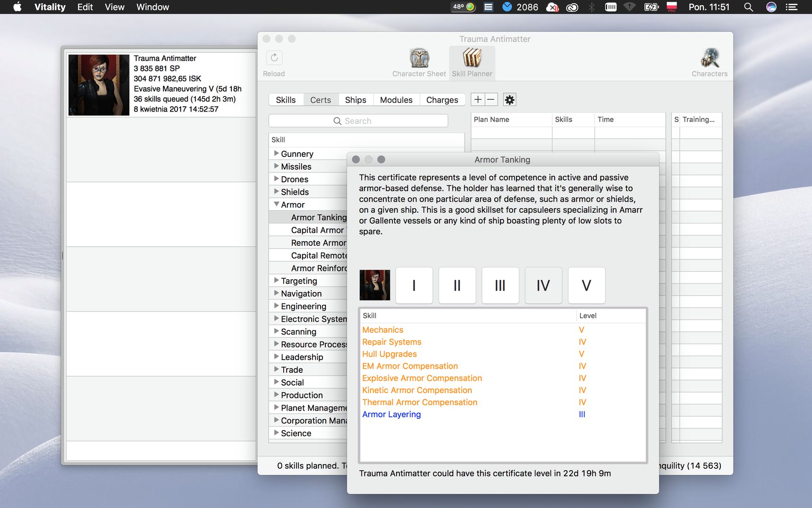Click the Hull Upgrades skill row

[502, 354]
